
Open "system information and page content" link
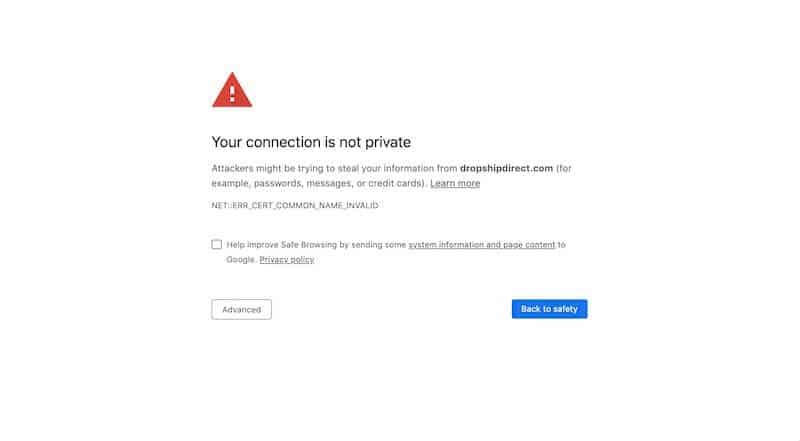(482, 245)
